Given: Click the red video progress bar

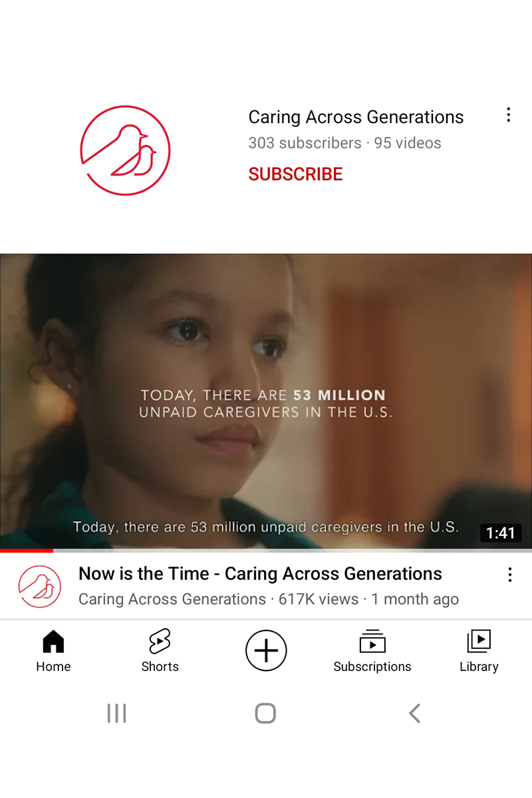Looking at the screenshot, I should click(27, 551).
